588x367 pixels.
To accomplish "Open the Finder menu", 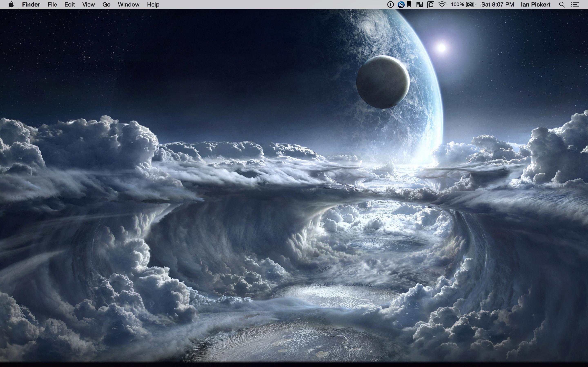I will click(x=31, y=4).
